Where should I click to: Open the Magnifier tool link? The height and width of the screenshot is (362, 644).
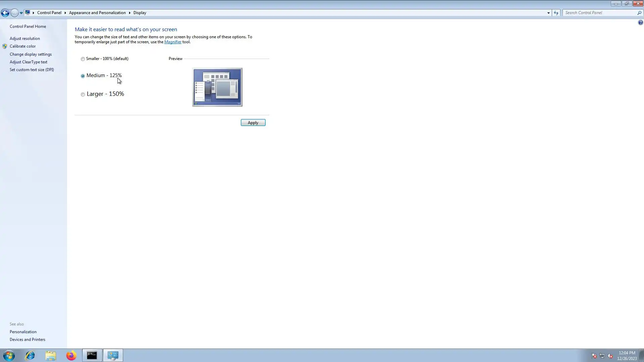coord(173,42)
